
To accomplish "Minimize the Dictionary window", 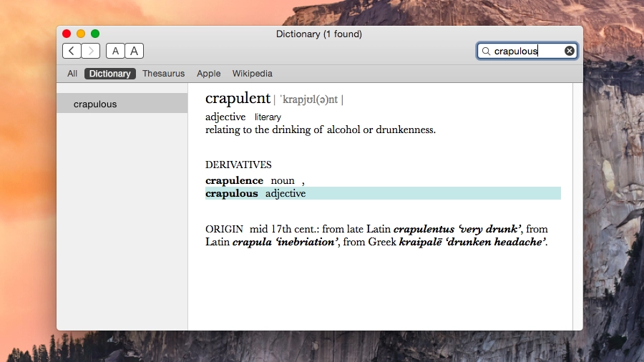I will click(81, 34).
